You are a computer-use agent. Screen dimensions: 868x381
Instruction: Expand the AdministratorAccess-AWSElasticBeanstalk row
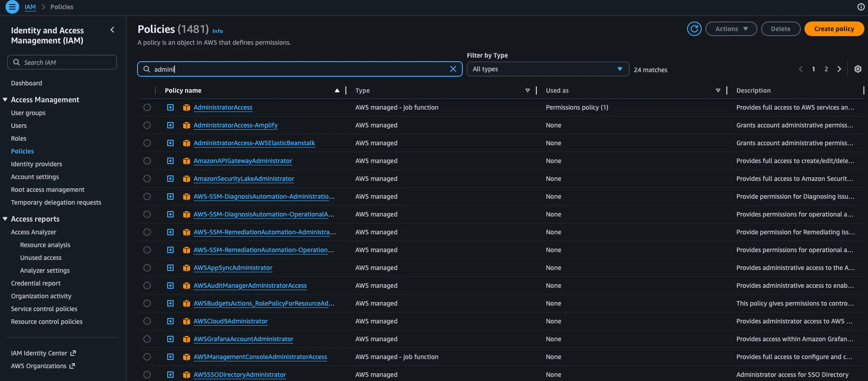[x=170, y=143]
